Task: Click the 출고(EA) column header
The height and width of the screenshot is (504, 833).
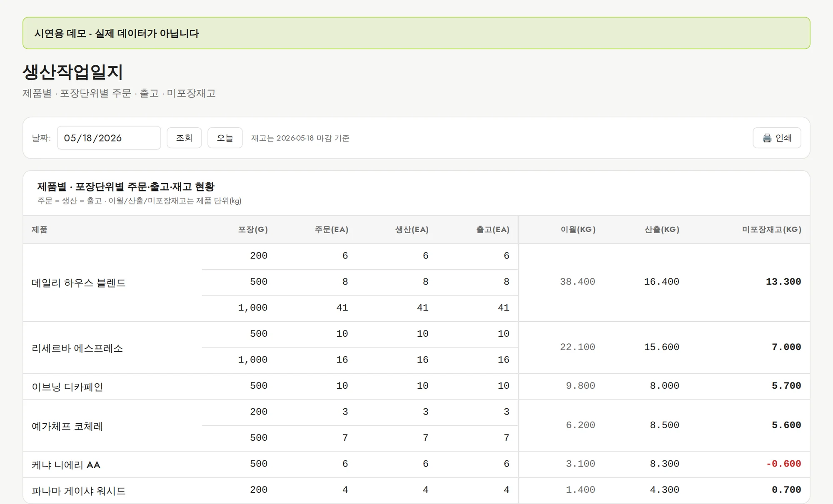Action: pyautogui.click(x=493, y=229)
